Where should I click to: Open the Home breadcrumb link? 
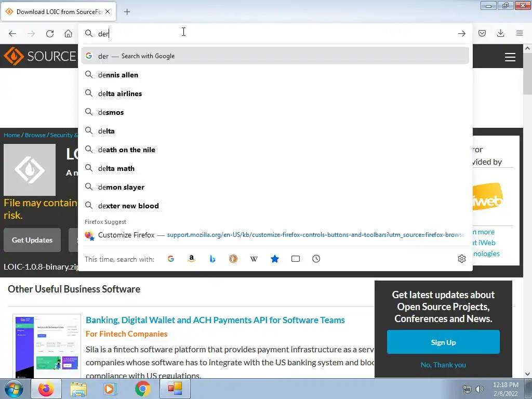[12, 135]
